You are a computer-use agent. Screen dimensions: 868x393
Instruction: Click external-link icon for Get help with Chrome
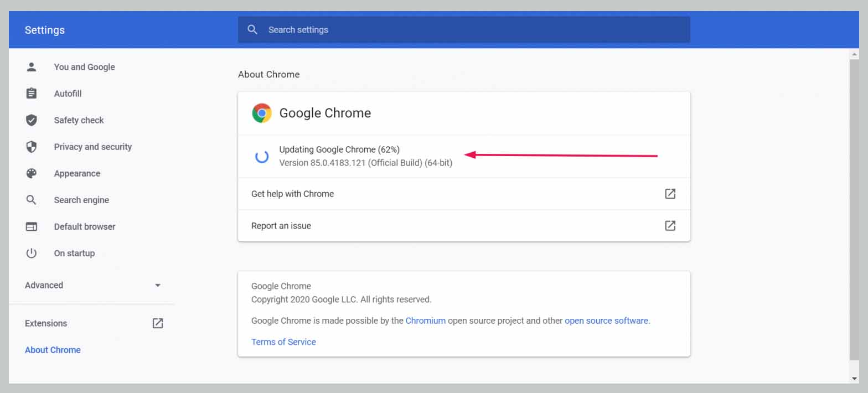pos(670,194)
